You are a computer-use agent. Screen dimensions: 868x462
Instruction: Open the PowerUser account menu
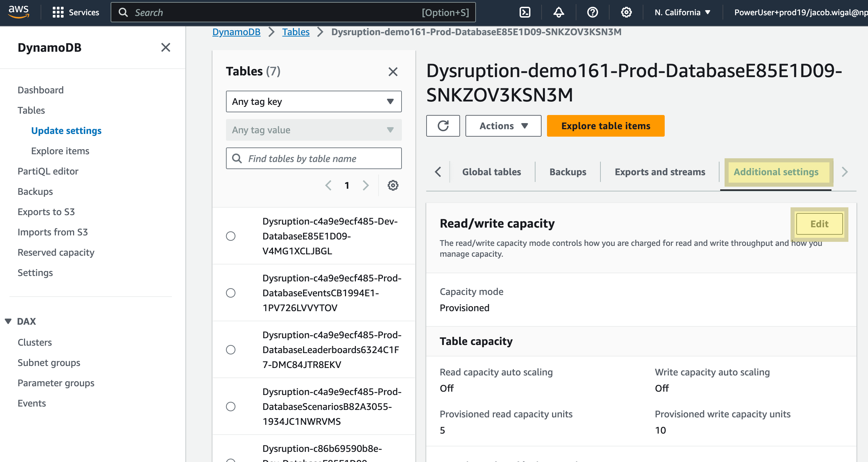click(x=800, y=13)
